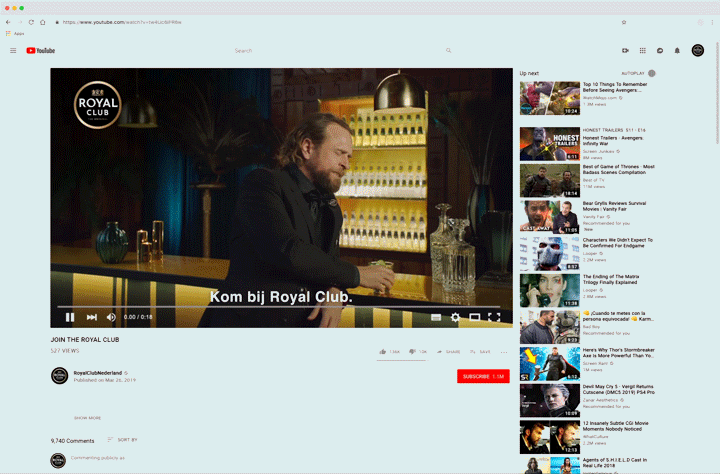Open the YouTube apps grid icon
The width and height of the screenshot is (720, 474).
coord(642,51)
